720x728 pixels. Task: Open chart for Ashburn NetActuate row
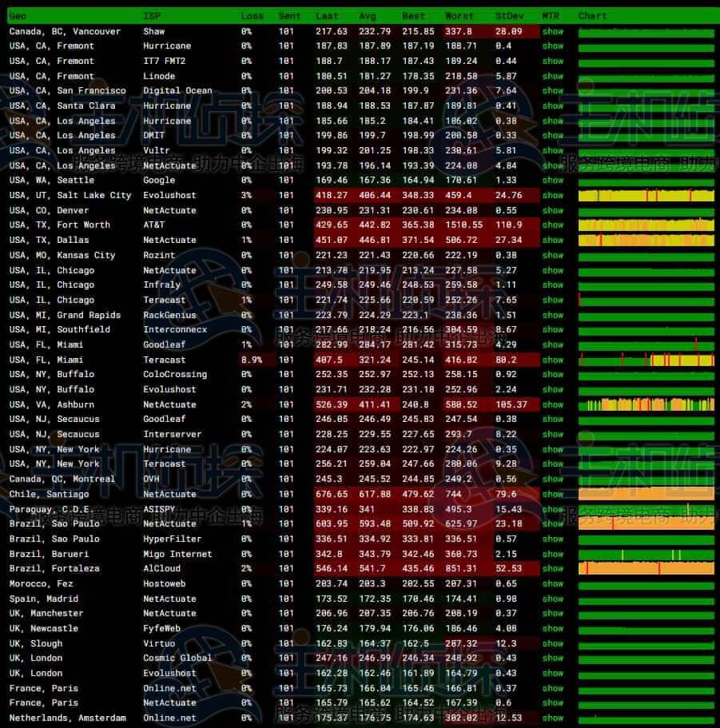646,404
